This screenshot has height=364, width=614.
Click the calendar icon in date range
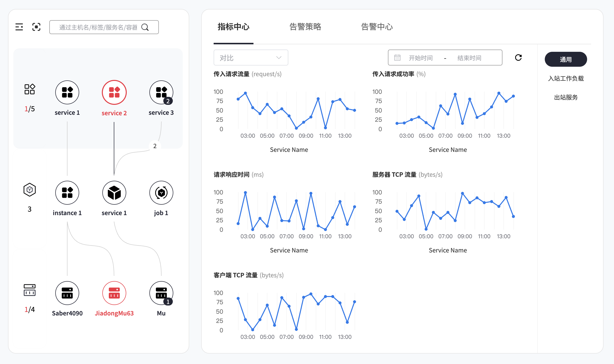[x=397, y=58]
